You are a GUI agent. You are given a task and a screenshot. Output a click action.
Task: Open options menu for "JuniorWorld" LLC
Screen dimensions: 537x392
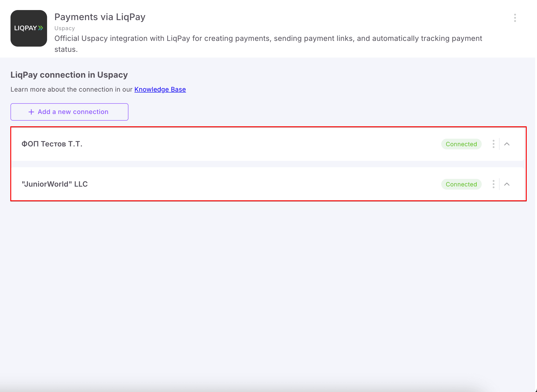pyautogui.click(x=493, y=184)
